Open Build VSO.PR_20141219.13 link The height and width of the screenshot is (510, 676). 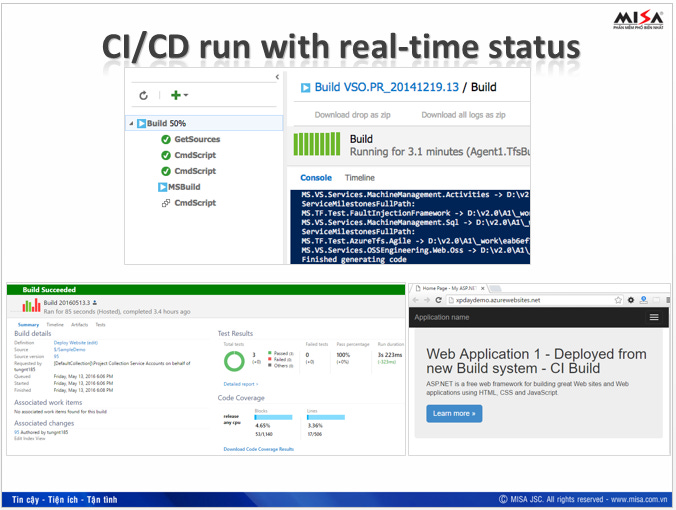pyautogui.click(x=387, y=87)
